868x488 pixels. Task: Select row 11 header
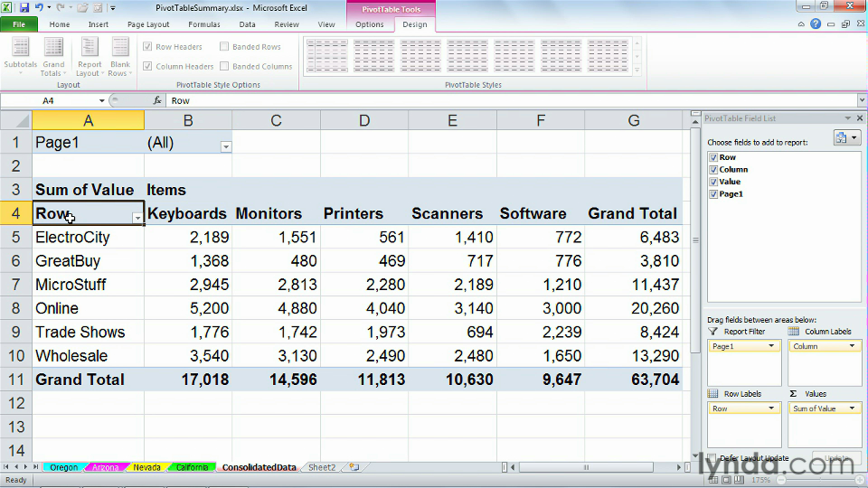tap(16, 380)
